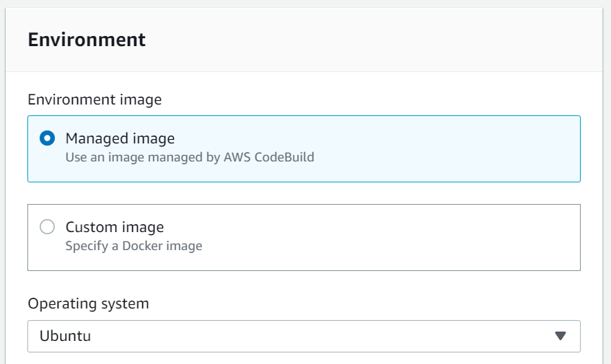Click the Ubuntu value in the dropdown
Image resolution: width=611 pixels, height=364 pixels.
coord(66,336)
